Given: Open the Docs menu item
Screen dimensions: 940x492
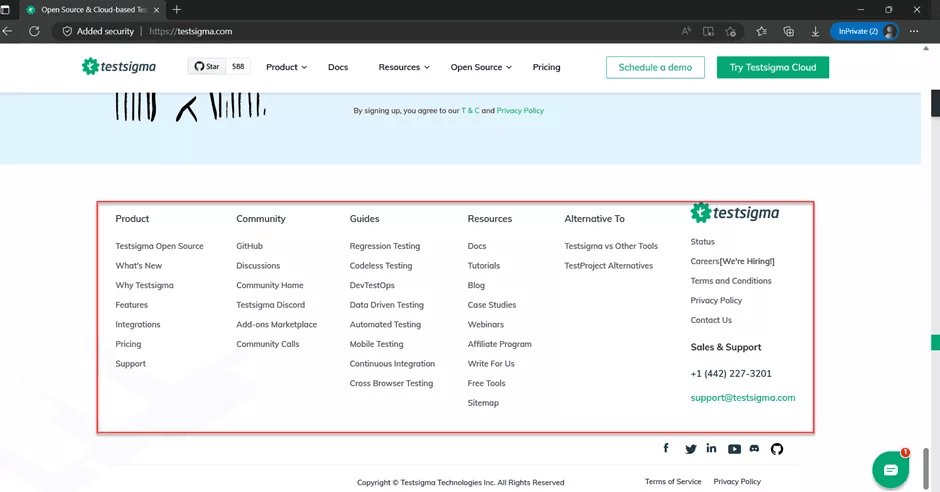Looking at the screenshot, I should click(338, 67).
